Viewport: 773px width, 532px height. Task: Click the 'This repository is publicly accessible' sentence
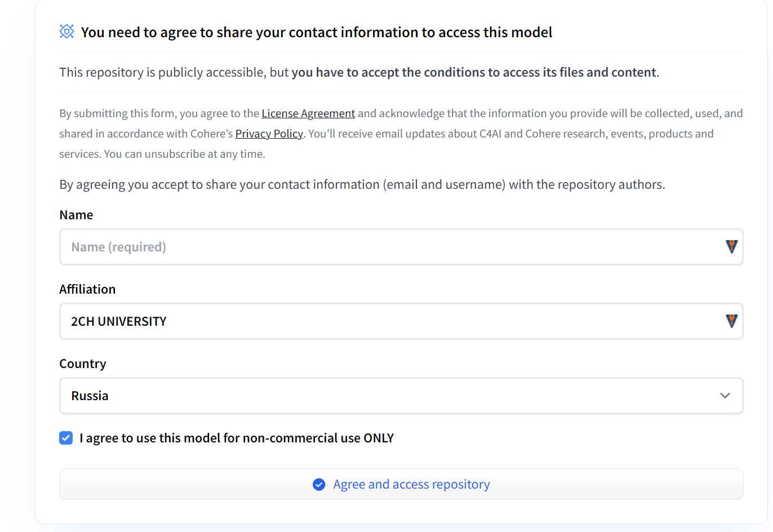point(359,72)
